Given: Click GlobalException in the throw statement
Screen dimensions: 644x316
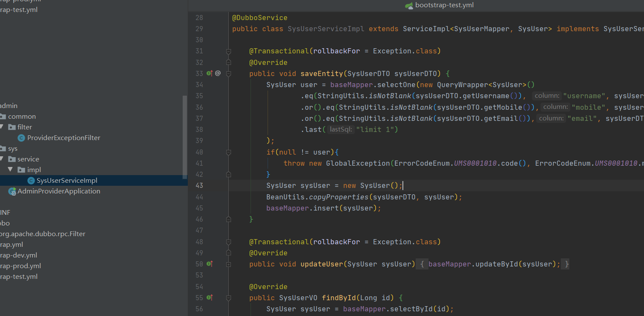Looking at the screenshot, I should pyautogui.click(x=358, y=163).
